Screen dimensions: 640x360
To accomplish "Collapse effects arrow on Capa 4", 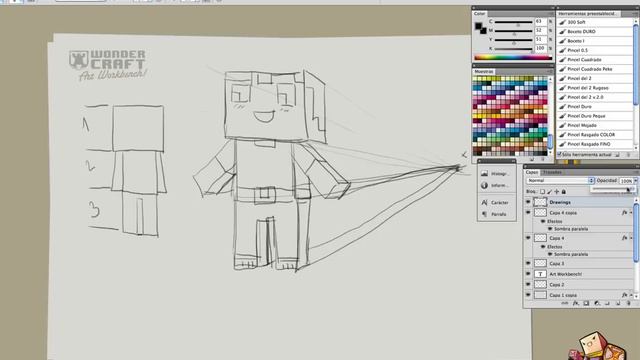I will pyautogui.click(x=631, y=238).
